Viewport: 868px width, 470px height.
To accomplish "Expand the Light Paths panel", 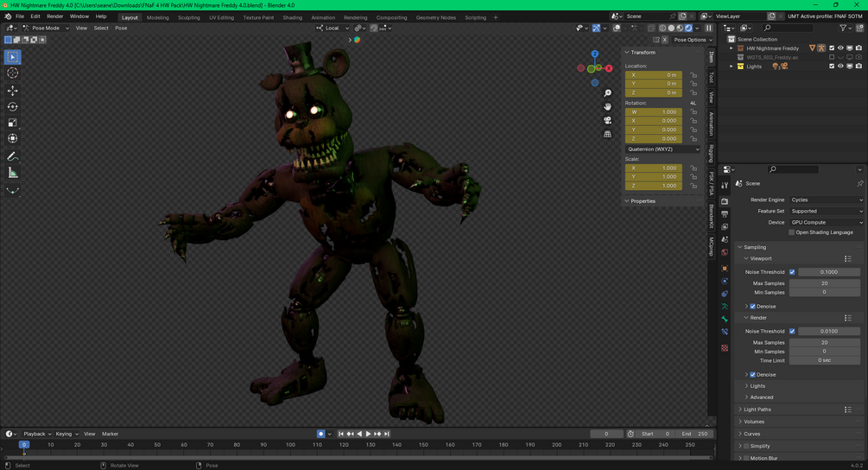I will (757, 410).
